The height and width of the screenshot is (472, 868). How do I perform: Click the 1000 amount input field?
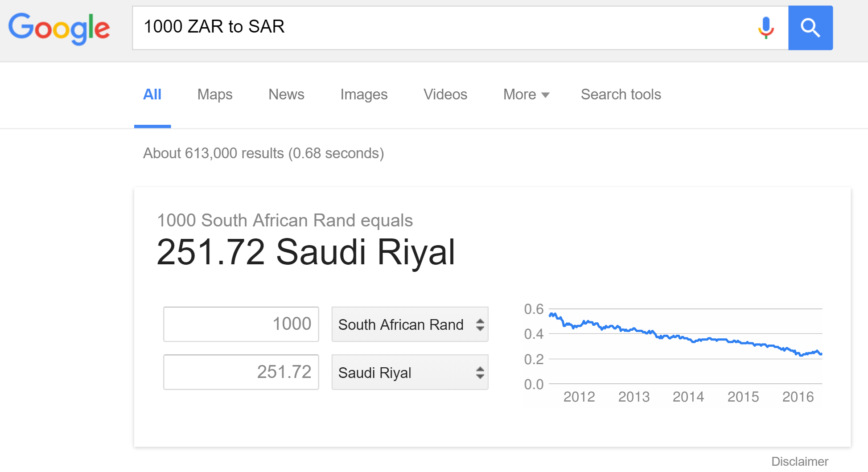coord(241,324)
